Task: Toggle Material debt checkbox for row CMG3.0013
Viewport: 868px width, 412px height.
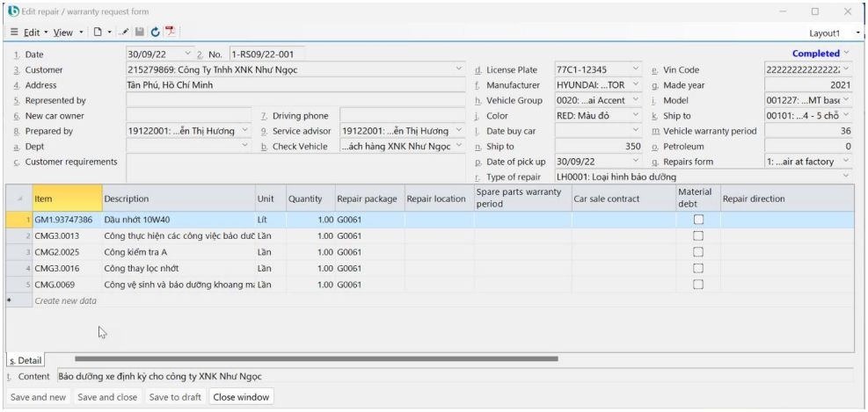Action: coord(698,235)
